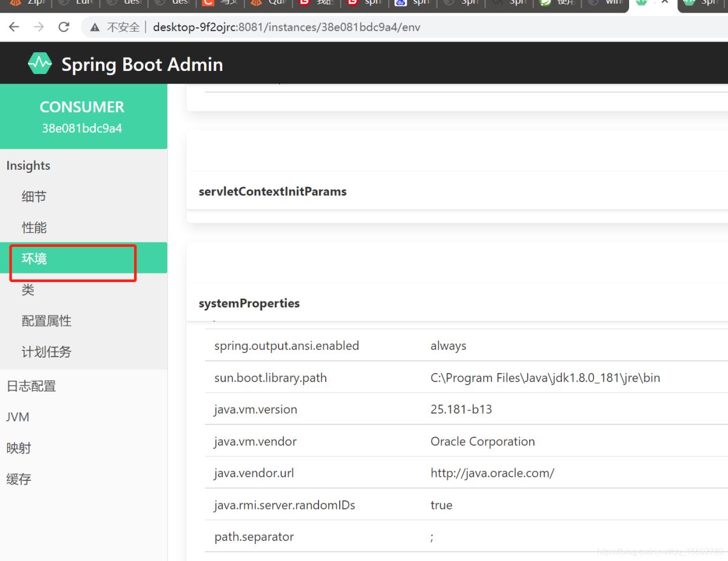Collapse the systemProperties section
Viewport: 728px width, 561px height.
[x=249, y=303]
